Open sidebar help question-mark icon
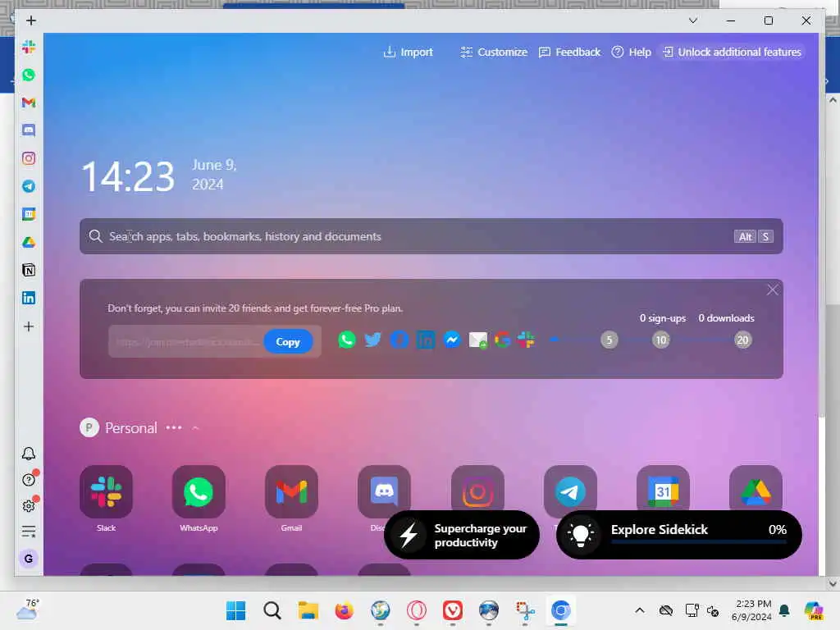 (29, 479)
